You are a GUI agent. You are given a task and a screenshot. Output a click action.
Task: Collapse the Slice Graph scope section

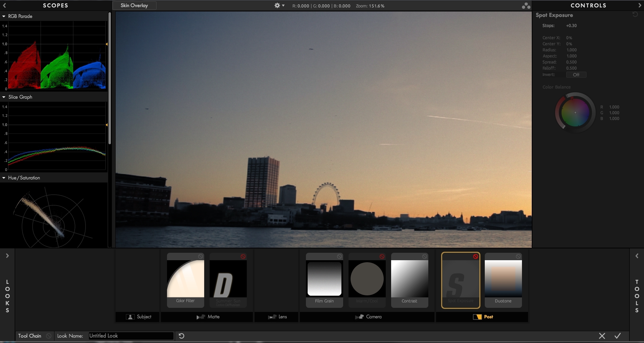tap(4, 97)
